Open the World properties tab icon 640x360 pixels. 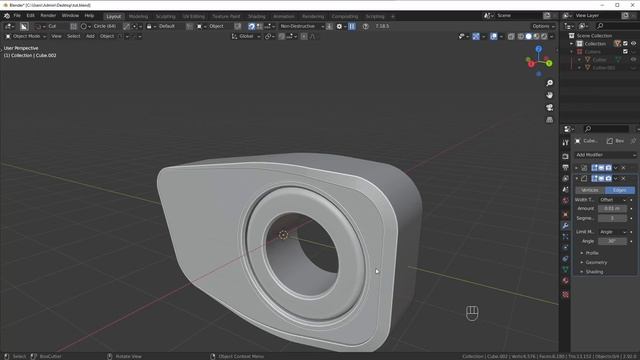tap(565, 200)
